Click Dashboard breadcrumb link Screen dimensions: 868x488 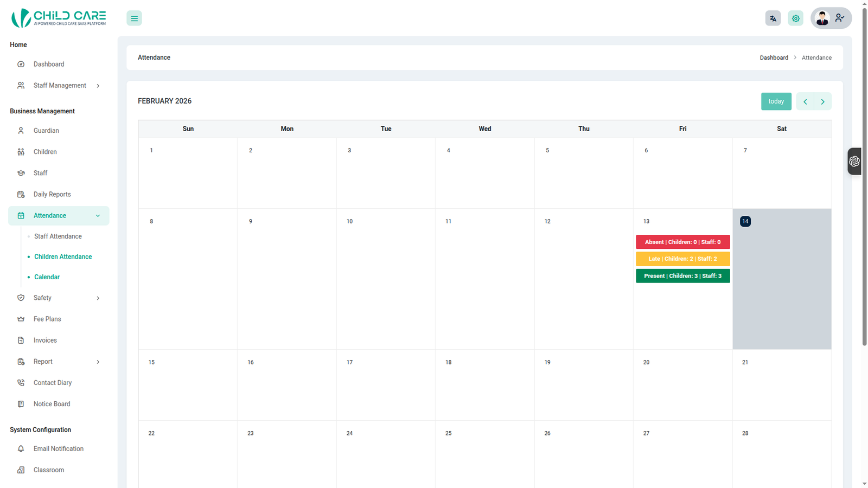coord(774,57)
